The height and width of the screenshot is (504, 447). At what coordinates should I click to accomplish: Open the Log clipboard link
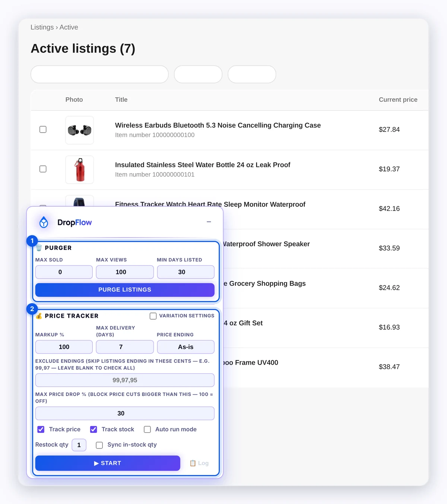click(x=199, y=463)
